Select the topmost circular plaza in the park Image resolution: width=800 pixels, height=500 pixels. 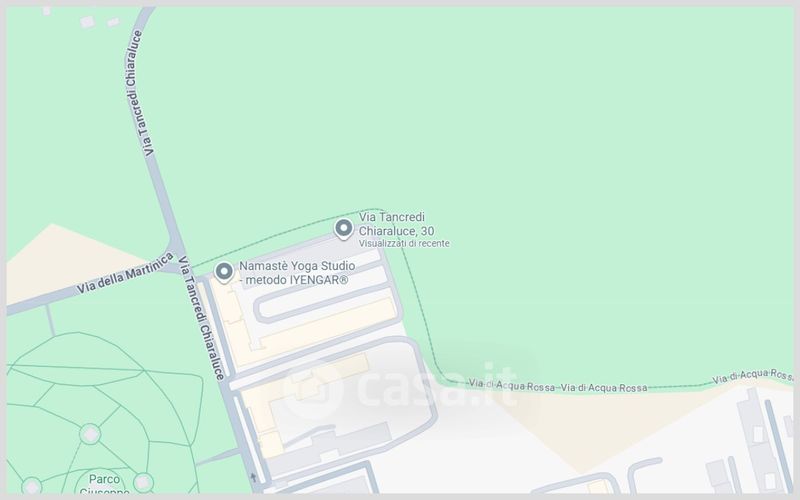pyautogui.click(x=90, y=434)
